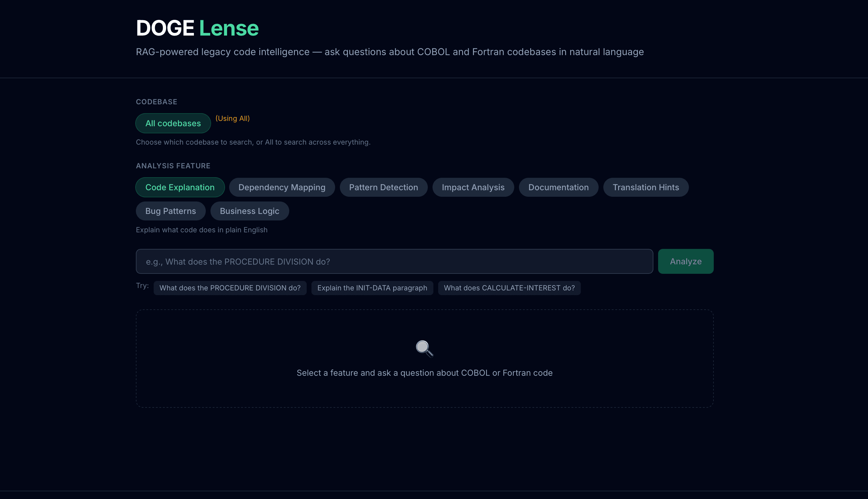Click the 'What does CALCULATE-INTEREST do?' suggestion
The width and height of the screenshot is (868, 499).
pyautogui.click(x=509, y=288)
